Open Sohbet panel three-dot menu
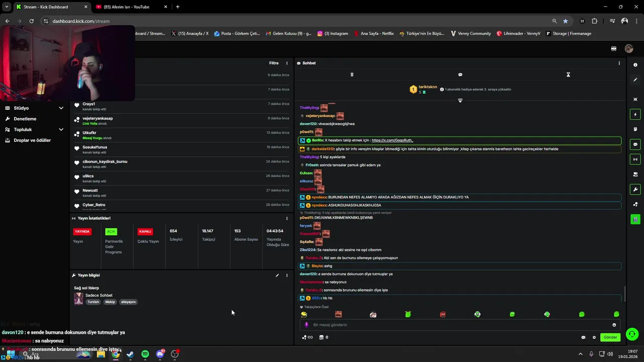 pos(619,63)
